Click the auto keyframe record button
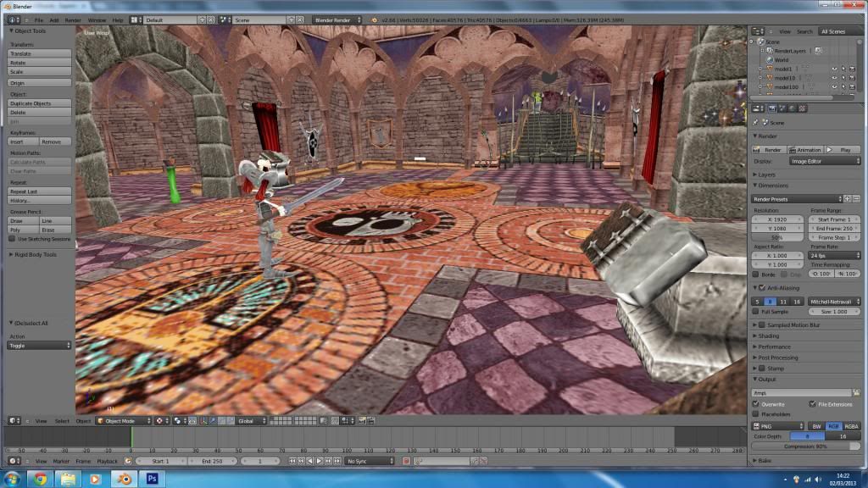 406,461
